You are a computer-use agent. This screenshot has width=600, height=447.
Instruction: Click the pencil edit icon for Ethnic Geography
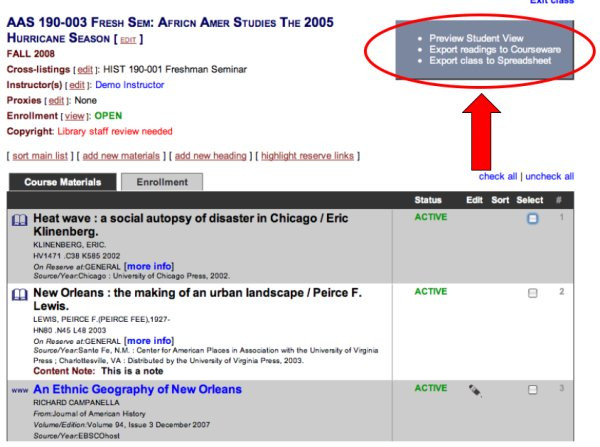tap(475, 390)
